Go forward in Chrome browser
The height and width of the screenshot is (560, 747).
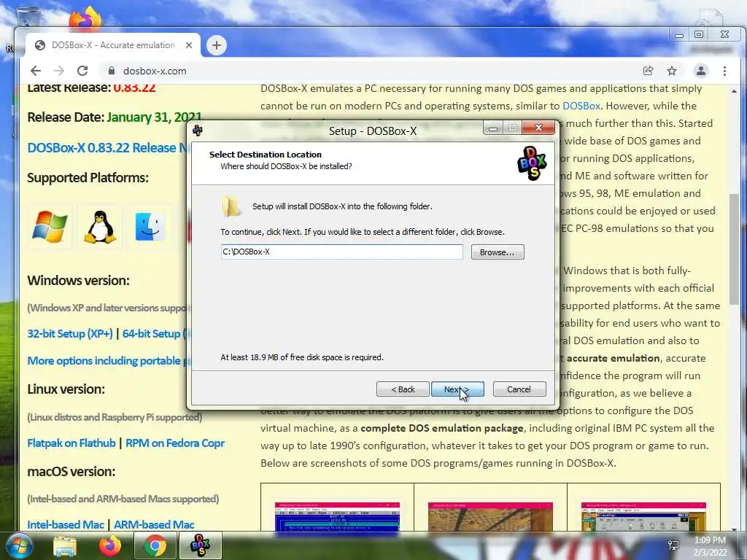(x=59, y=71)
